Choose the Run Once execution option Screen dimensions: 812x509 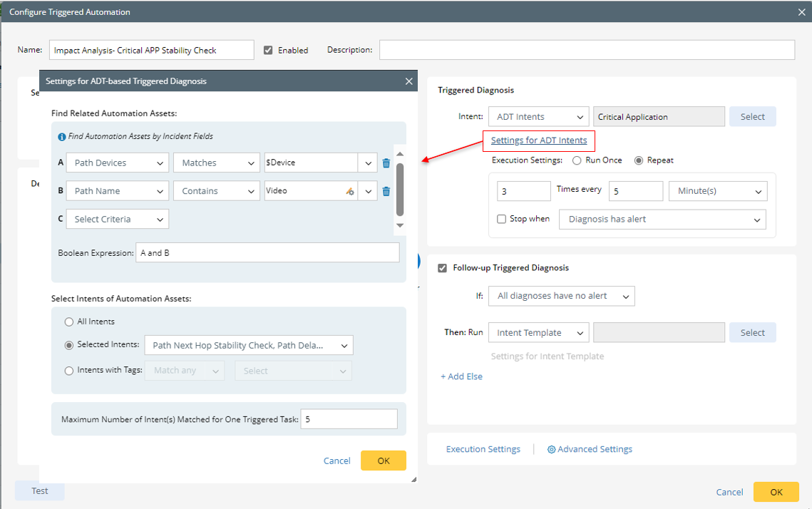point(577,160)
